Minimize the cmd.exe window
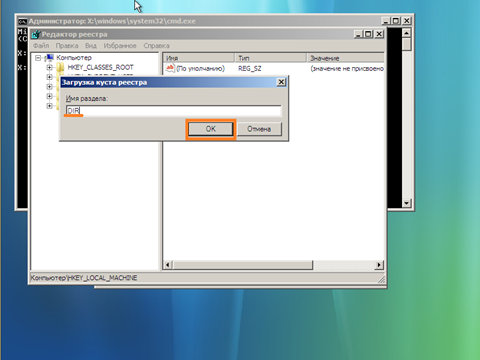 coord(386,21)
